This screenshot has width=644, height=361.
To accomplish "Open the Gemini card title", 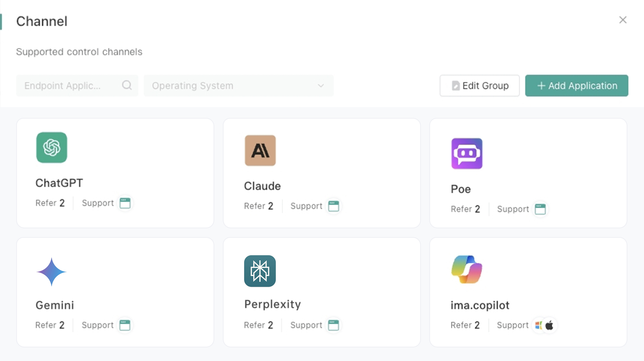I will coord(55,305).
